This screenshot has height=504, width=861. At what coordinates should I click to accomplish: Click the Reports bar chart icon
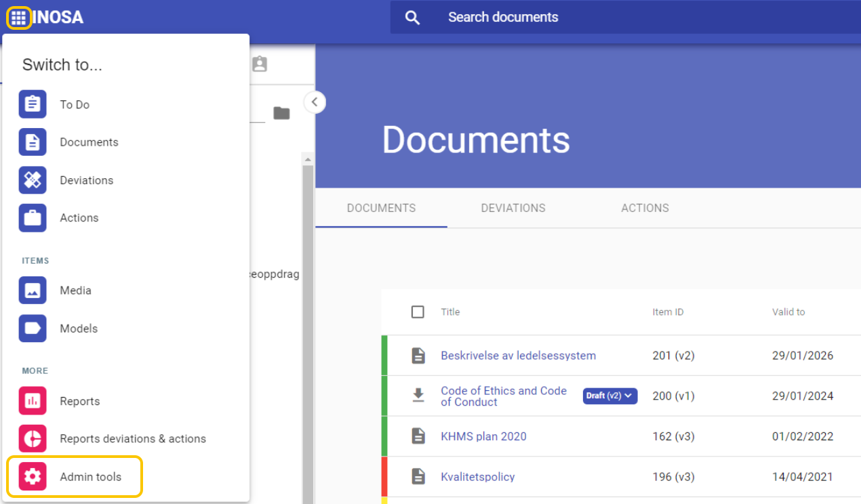click(x=33, y=401)
